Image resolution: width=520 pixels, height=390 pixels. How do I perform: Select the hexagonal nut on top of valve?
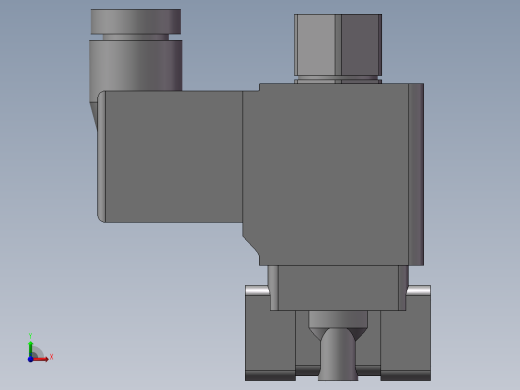[338, 45]
